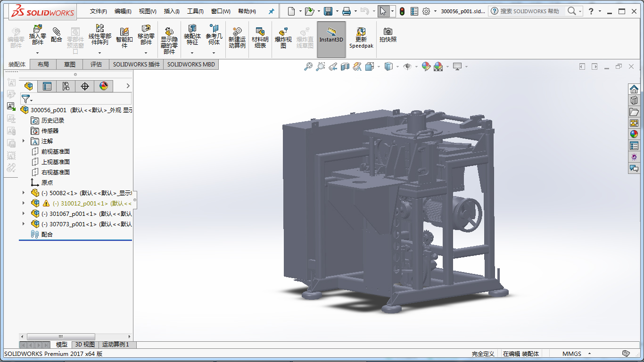
Task: Open the 插入 (Insert) menu
Action: (x=171, y=11)
